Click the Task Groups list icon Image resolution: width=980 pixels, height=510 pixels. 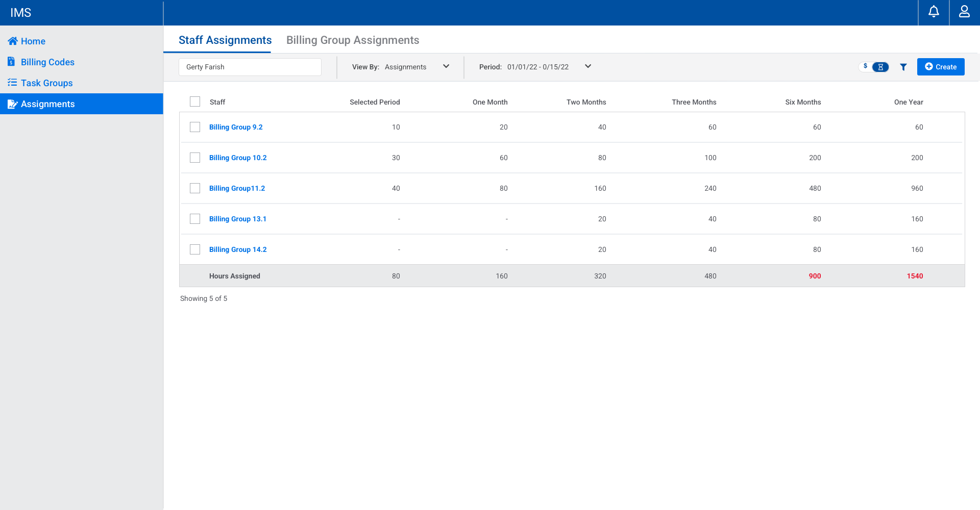point(12,83)
